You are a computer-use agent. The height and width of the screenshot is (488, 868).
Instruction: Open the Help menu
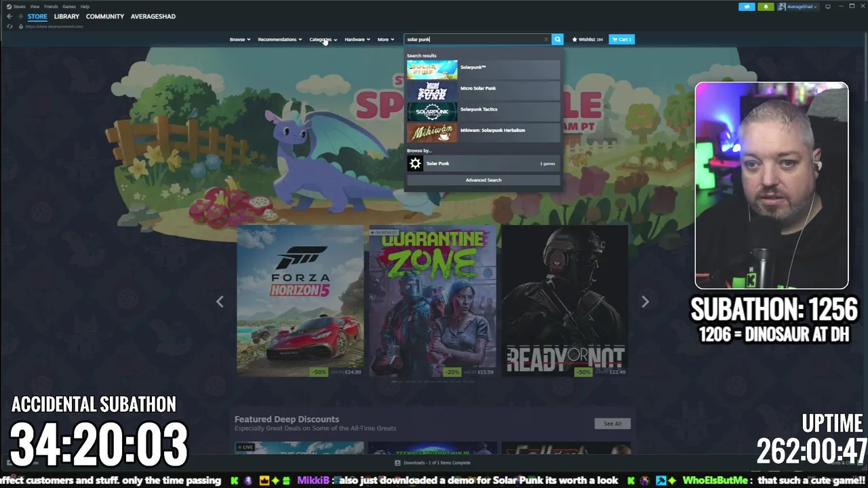[85, 6]
